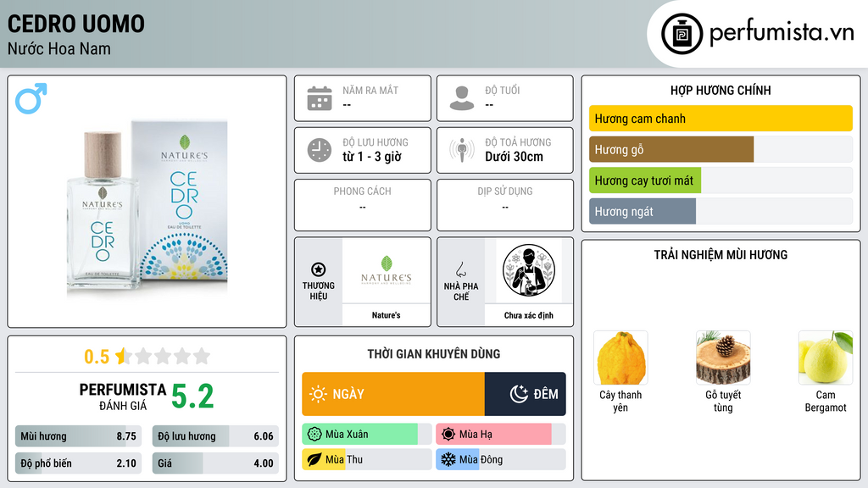Click the blue male gender symbol icon
Image resolution: width=868 pixels, height=488 pixels.
pyautogui.click(x=31, y=98)
